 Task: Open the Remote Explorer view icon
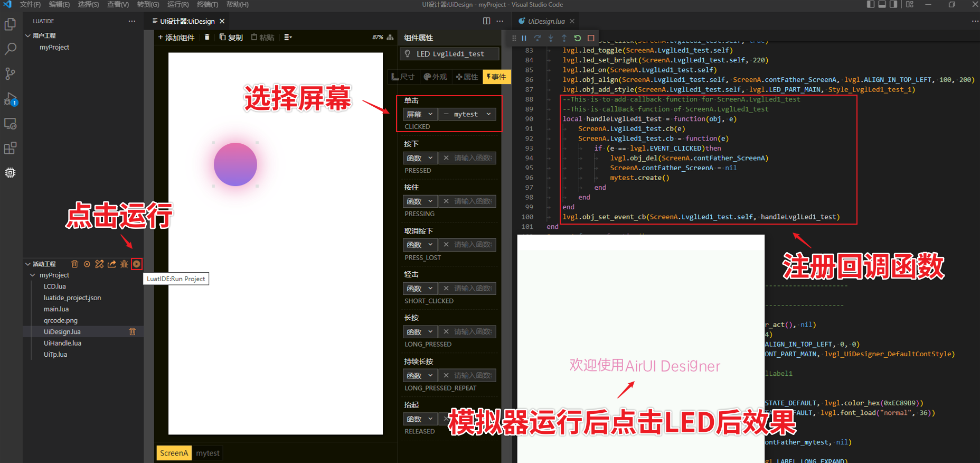10,124
